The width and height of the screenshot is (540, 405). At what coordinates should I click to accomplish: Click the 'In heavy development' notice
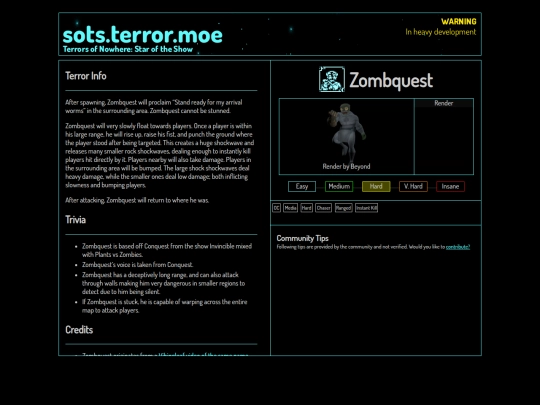441,32
